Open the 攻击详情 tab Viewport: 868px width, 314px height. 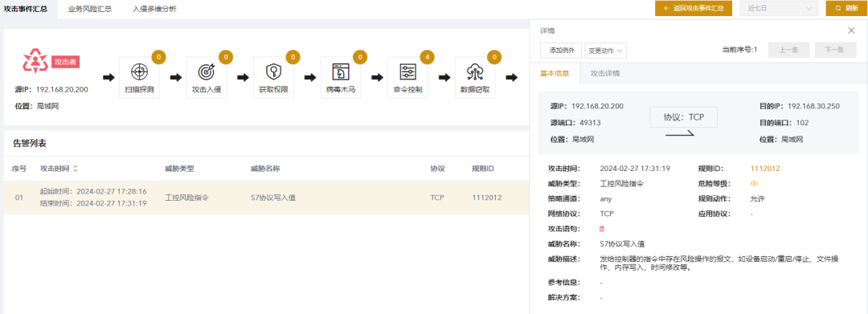(605, 73)
